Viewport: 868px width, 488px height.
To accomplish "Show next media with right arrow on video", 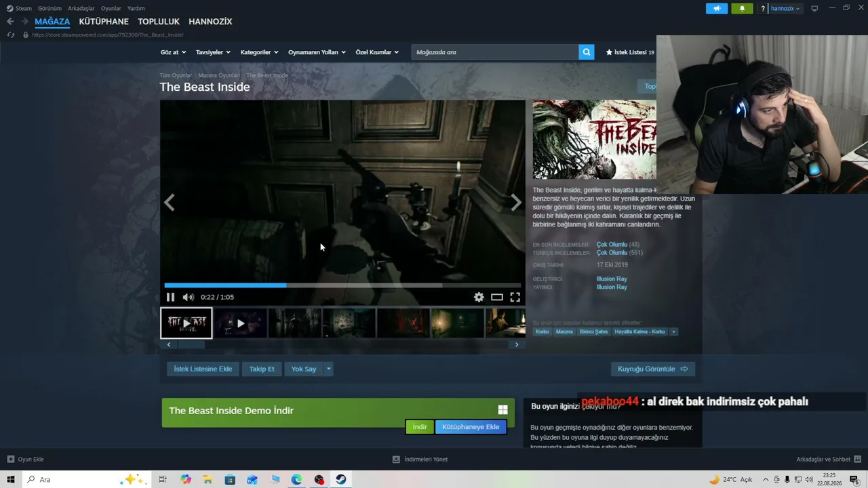I will [516, 202].
